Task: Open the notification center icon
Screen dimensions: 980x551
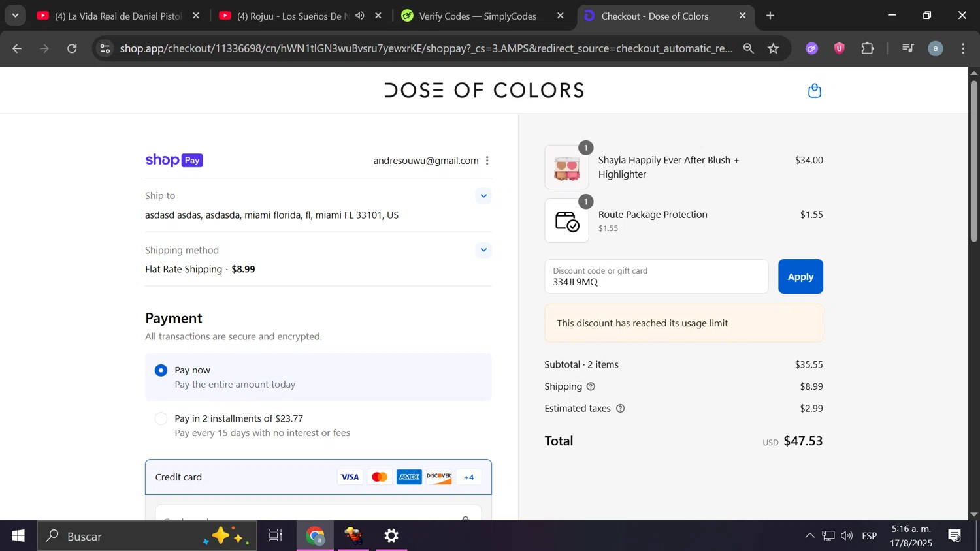Action: (x=955, y=536)
